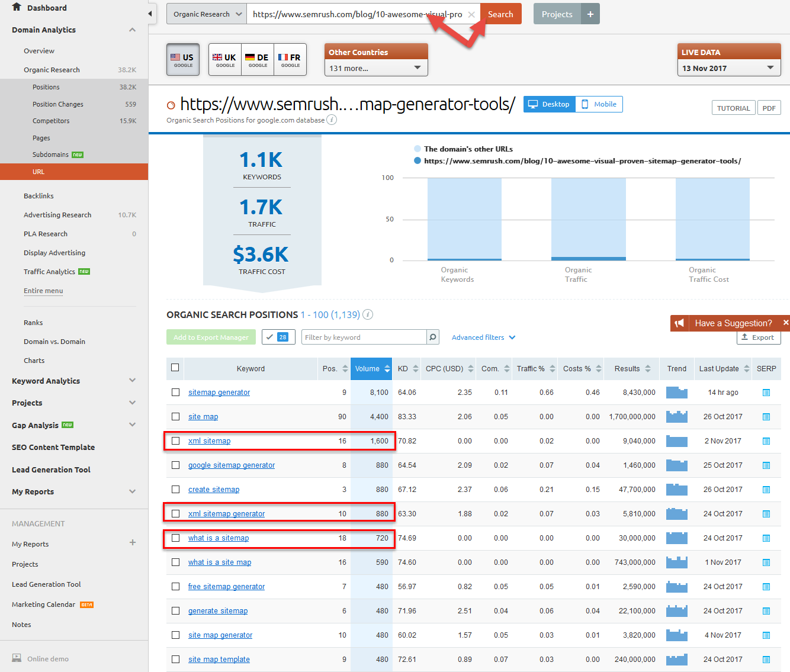This screenshot has height=672, width=790.
Task: Open the "google sitemap generator" keyword link
Action: [231, 465]
